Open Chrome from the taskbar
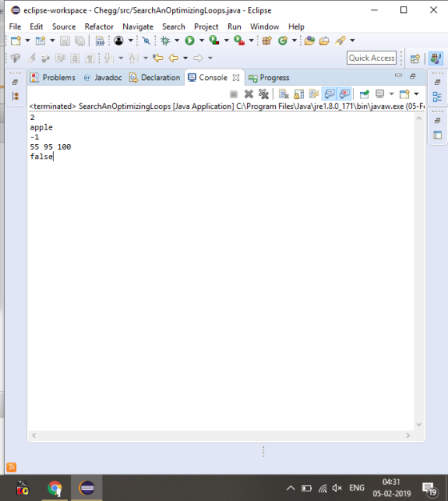Screen dimensions: 448x501 coord(54,488)
